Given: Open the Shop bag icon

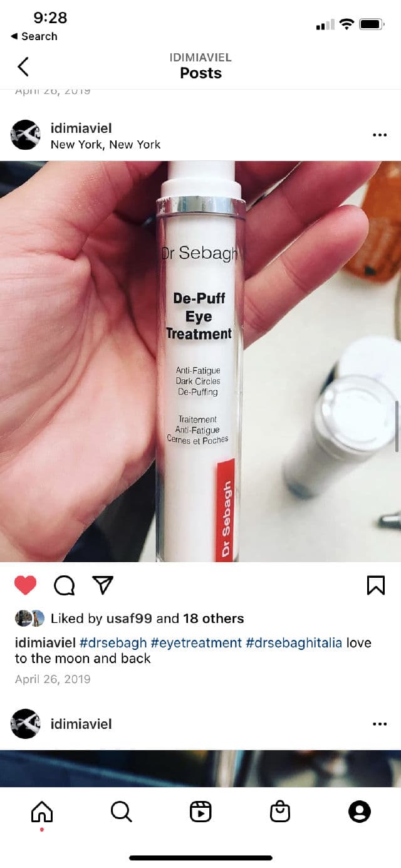Looking at the screenshot, I should coord(280,812).
